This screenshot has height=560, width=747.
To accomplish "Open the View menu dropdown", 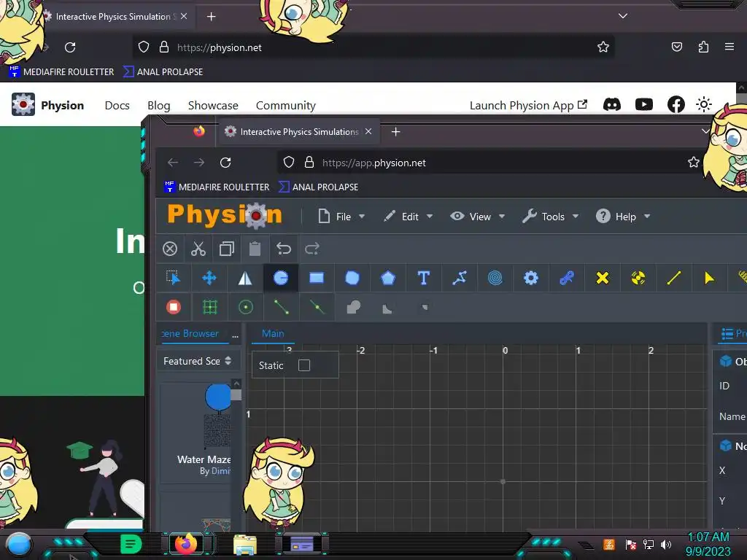I will (478, 217).
